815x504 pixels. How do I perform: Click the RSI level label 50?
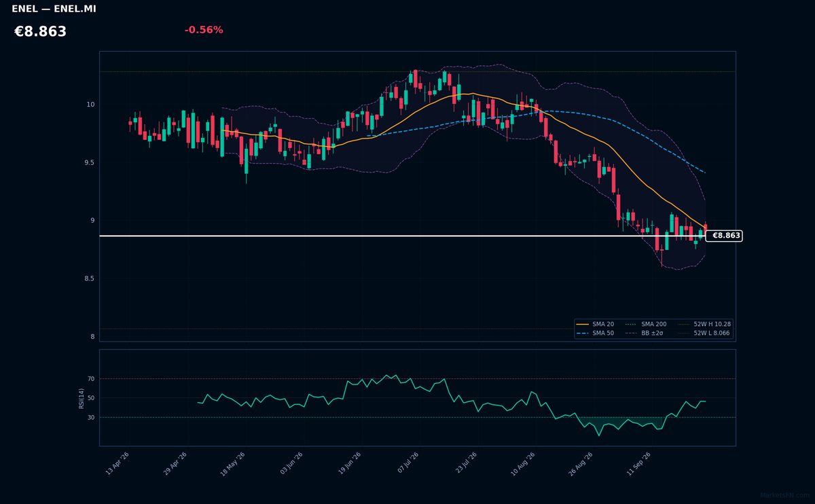[91, 398]
